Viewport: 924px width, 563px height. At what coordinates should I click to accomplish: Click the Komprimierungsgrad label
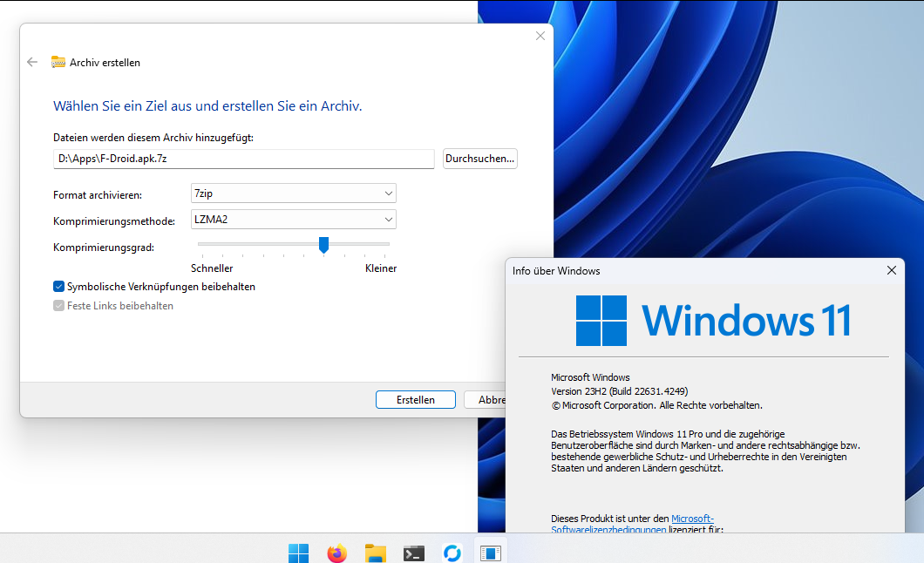click(104, 248)
